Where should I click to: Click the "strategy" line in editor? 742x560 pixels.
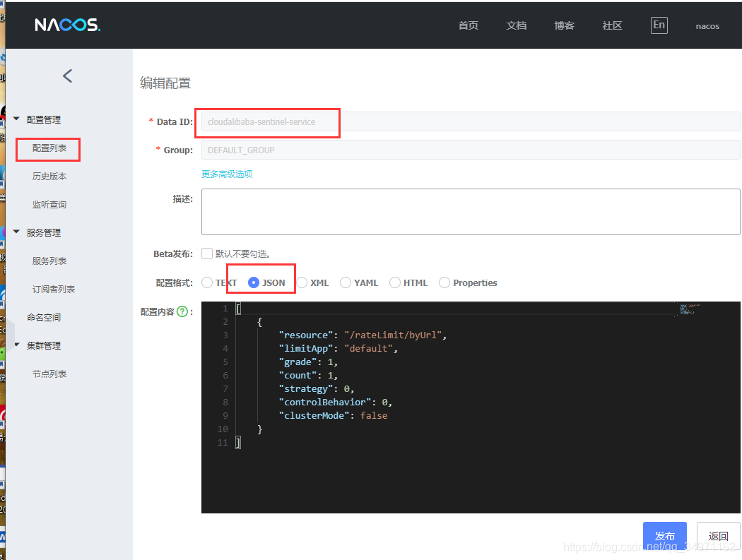click(316, 389)
